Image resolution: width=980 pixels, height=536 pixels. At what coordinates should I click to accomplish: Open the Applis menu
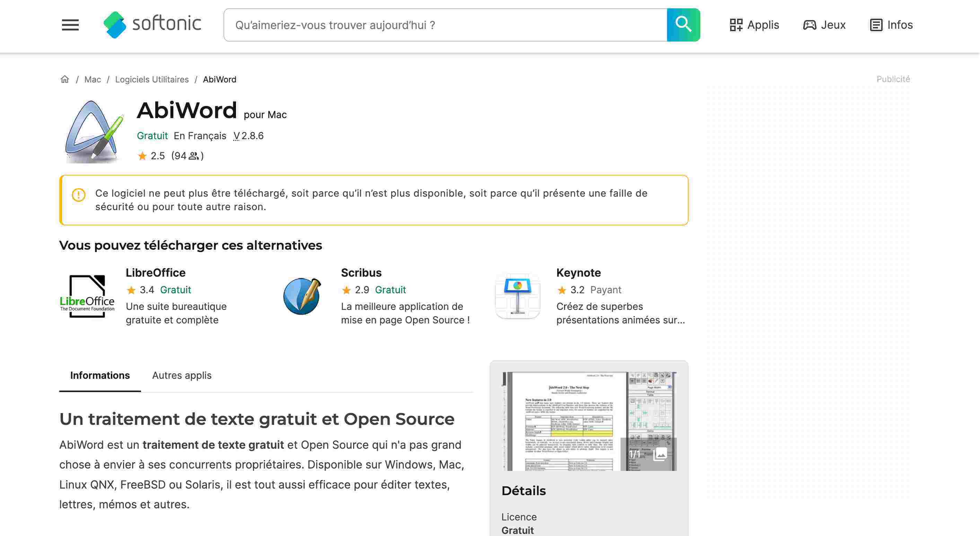coord(754,25)
